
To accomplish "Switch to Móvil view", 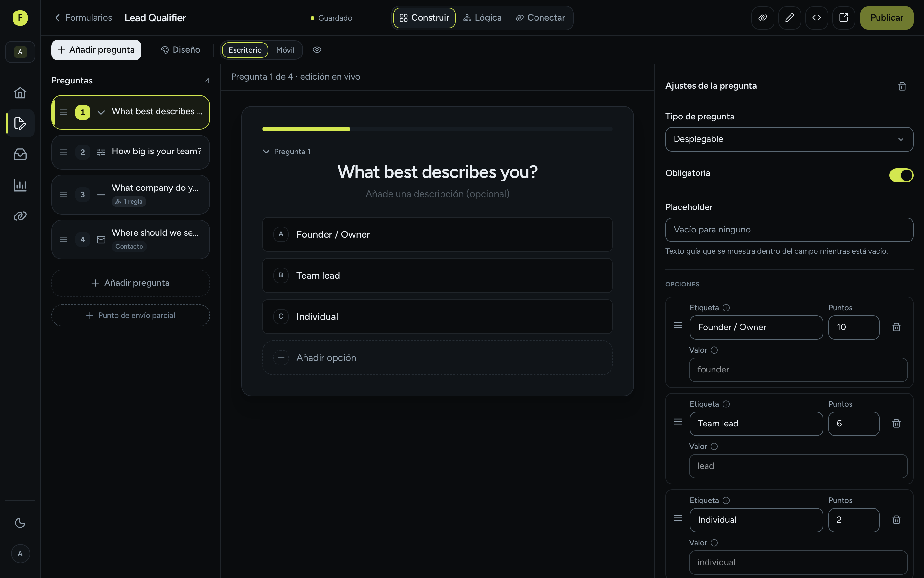I will [x=285, y=50].
